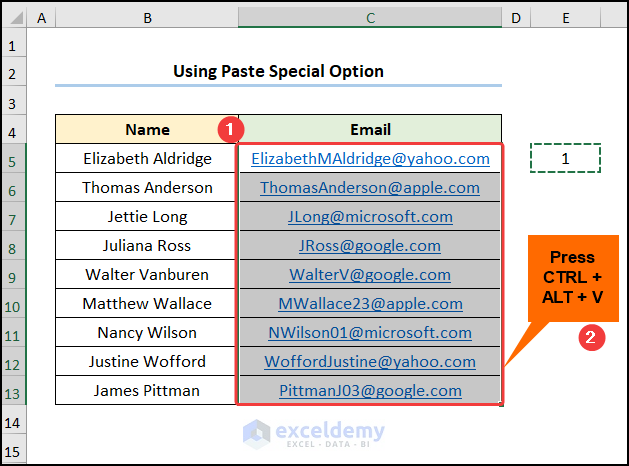Click the JLong@microsoft.com link
Image resolution: width=629 pixels, height=466 pixels.
(370, 216)
